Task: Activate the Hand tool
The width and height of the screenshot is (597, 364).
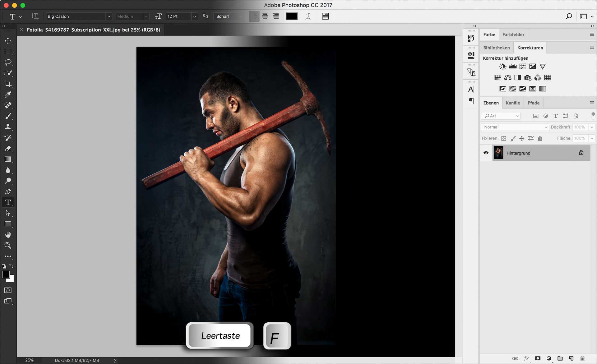Action: pos(8,235)
